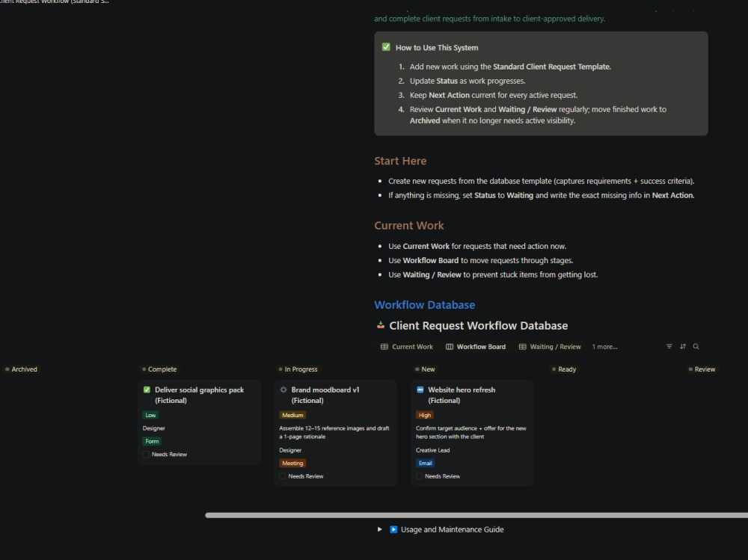The width and height of the screenshot is (748, 560).
Task: Click the green checkmark icon beside How to Use
Action: pos(386,47)
